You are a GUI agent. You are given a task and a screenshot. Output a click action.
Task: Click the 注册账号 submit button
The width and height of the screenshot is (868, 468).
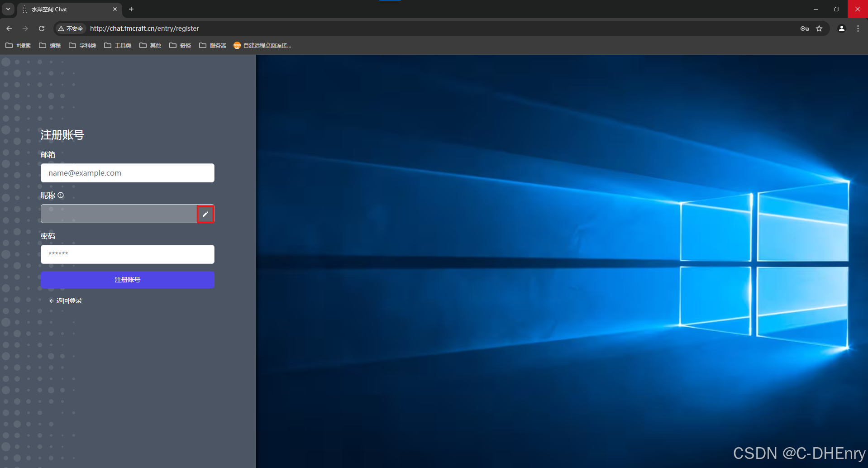(128, 280)
